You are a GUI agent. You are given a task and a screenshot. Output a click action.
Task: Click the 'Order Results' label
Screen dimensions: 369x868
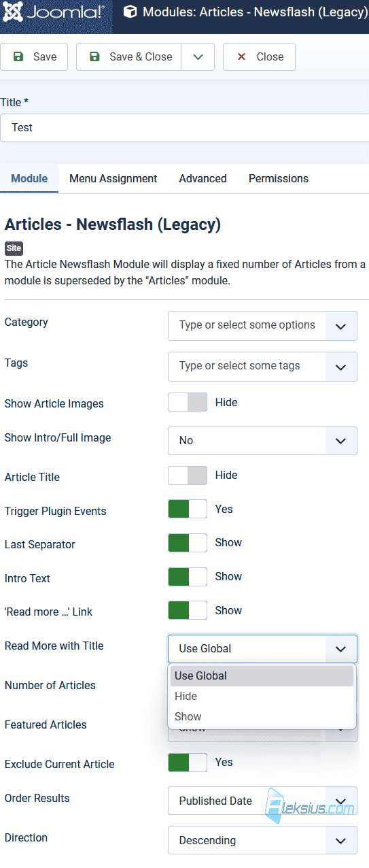point(37,798)
